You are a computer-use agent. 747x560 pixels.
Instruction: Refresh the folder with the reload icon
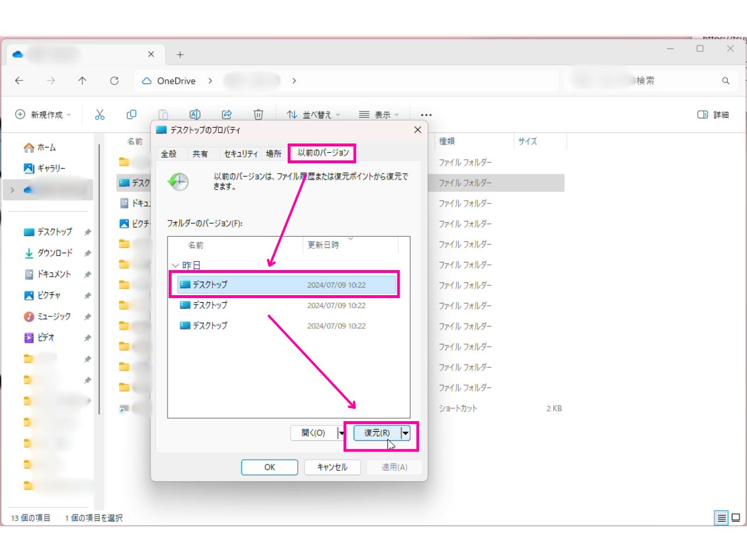[x=114, y=81]
